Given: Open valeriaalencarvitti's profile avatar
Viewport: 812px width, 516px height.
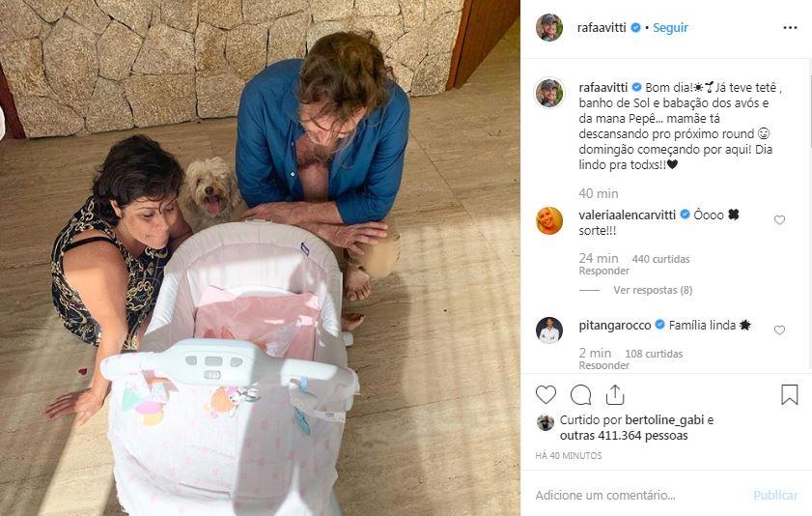Looking at the screenshot, I should click(x=549, y=220).
